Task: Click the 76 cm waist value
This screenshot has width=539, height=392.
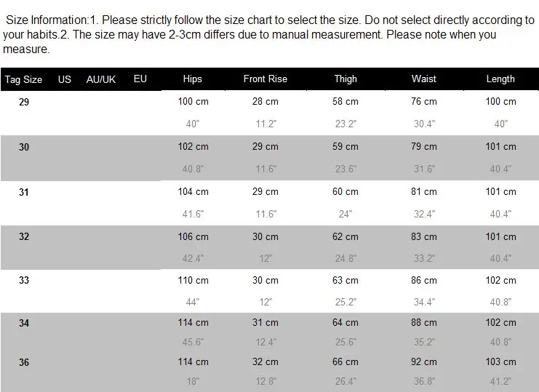Action: [x=424, y=101]
